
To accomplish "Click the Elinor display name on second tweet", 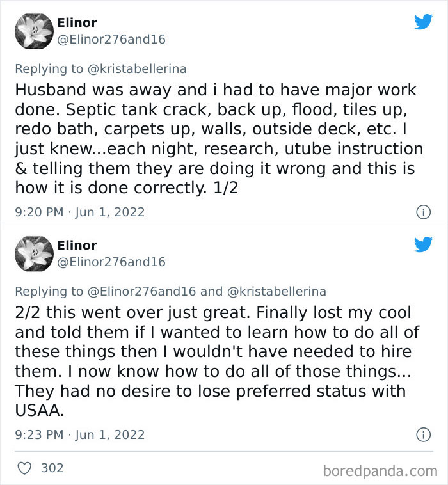I will [77, 246].
